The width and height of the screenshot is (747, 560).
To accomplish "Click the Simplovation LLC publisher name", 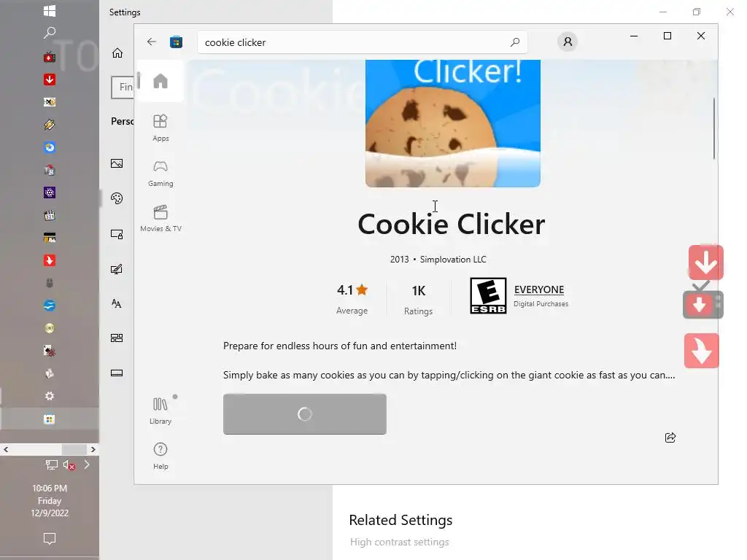I will pos(453,260).
